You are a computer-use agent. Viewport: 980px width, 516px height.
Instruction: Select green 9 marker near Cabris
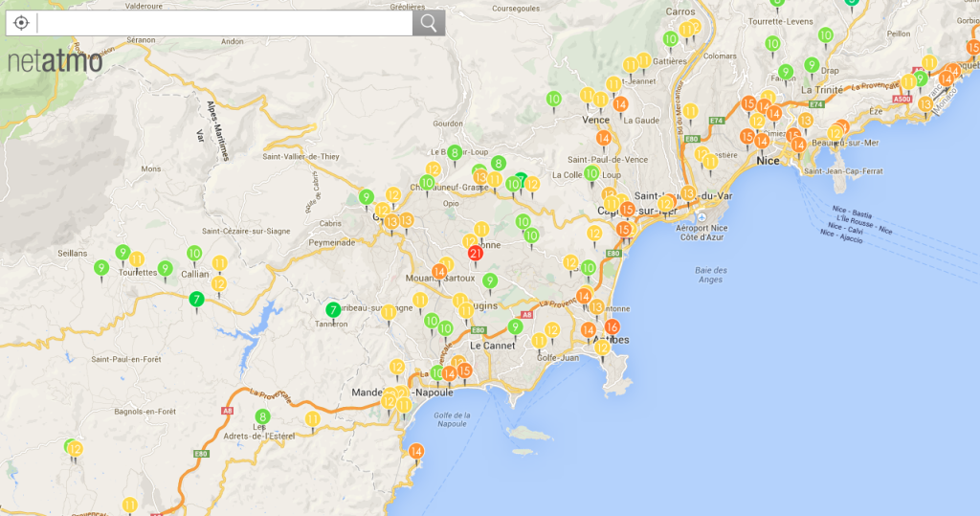point(366,197)
